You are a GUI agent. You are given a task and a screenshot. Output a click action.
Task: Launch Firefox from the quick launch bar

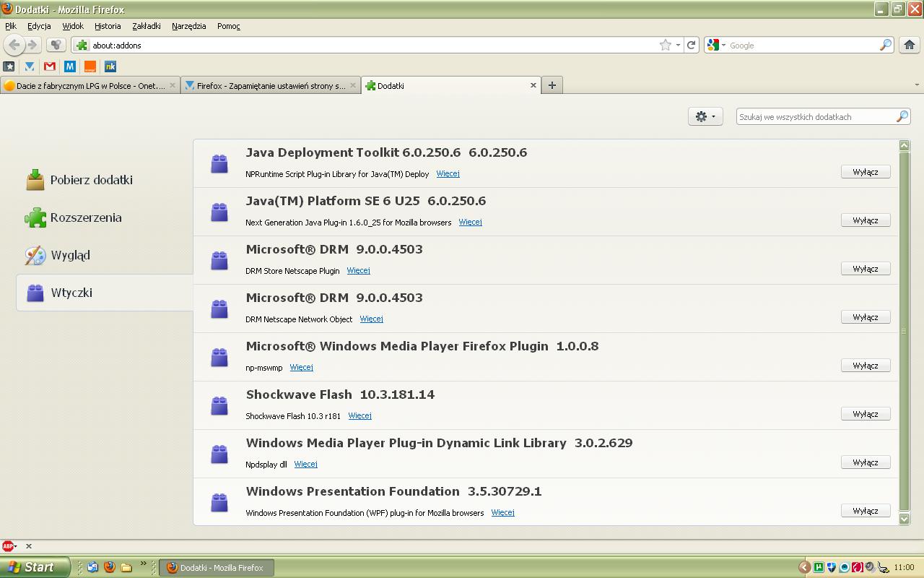pos(109,567)
